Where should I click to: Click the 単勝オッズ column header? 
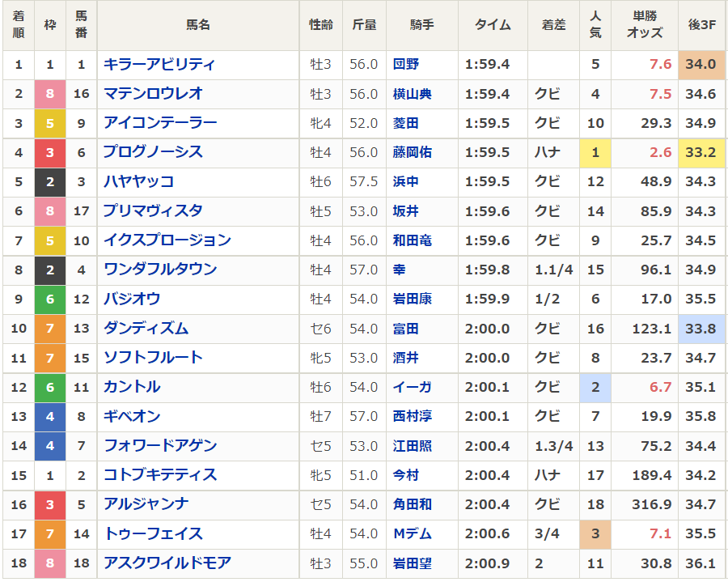645,25
